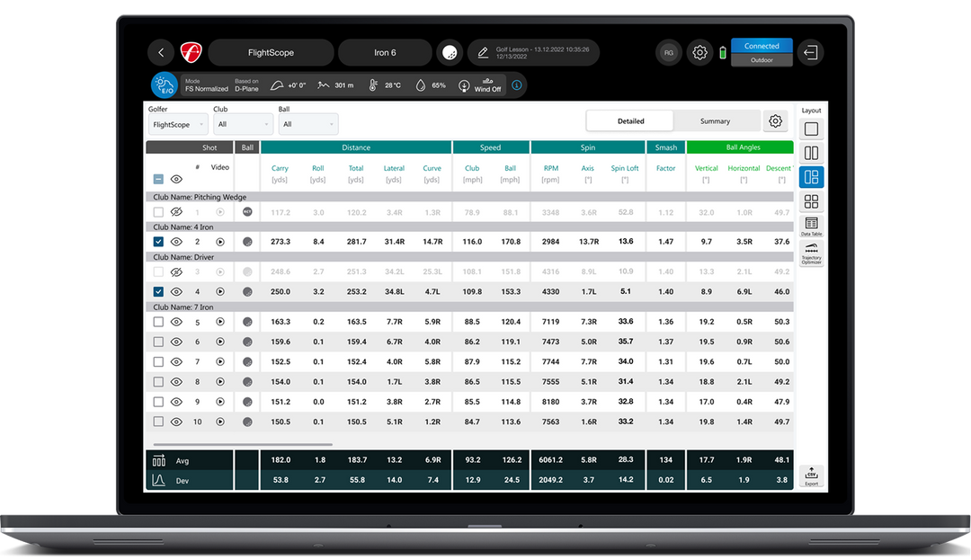Open the app settings gear in top bar

click(699, 52)
